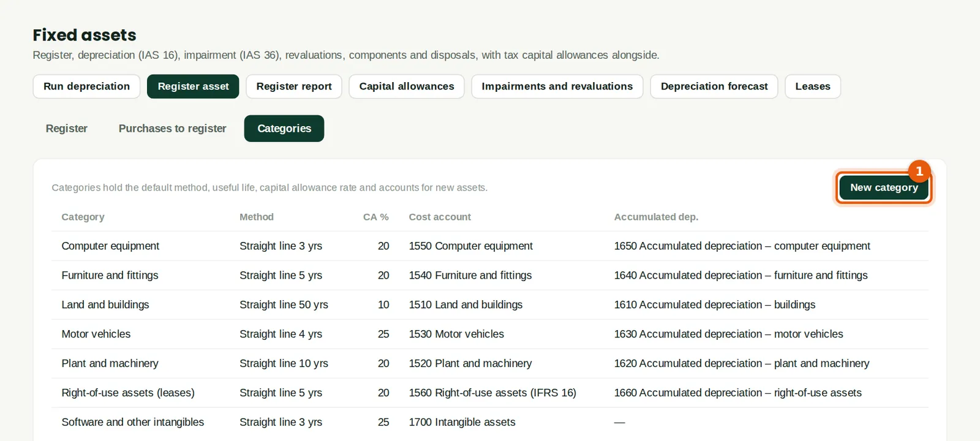Open the Land and buildings category
Screen dimensions: 980x441
point(490,305)
